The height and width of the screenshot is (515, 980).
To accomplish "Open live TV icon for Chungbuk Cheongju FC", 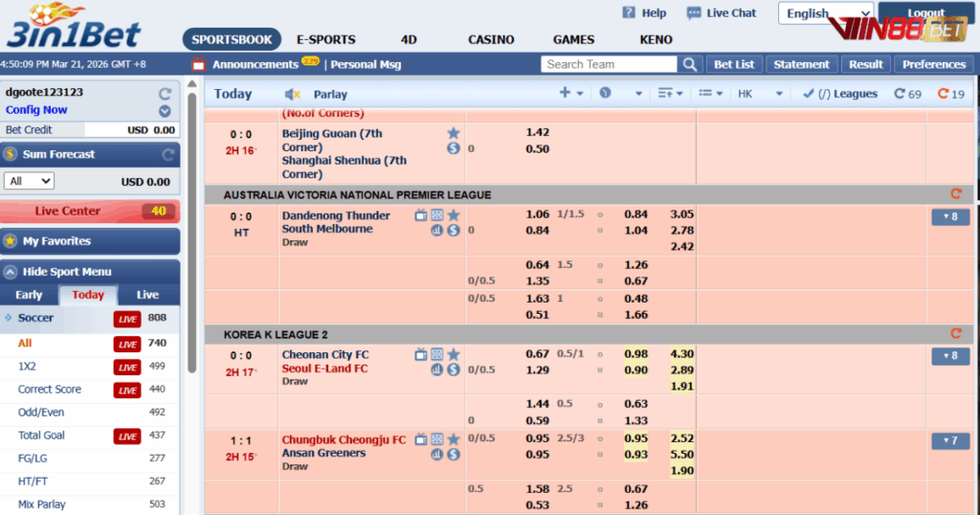I will tap(421, 440).
